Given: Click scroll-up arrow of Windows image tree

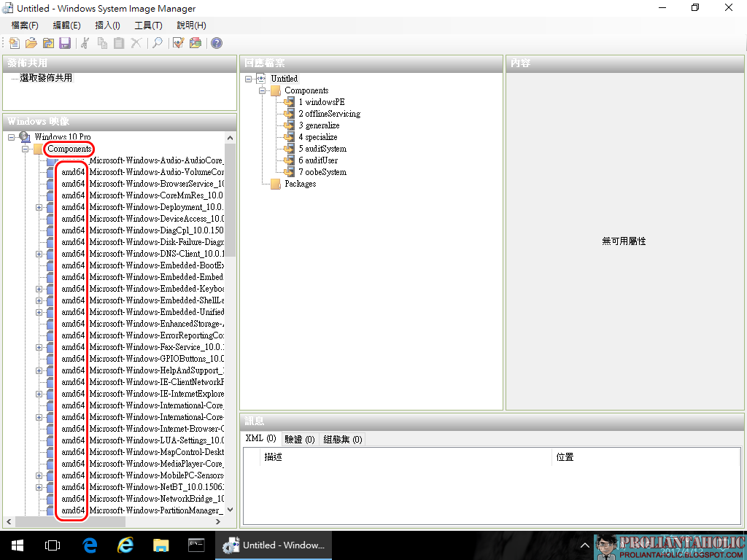Looking at the screenshot, I should pos(230,138).
